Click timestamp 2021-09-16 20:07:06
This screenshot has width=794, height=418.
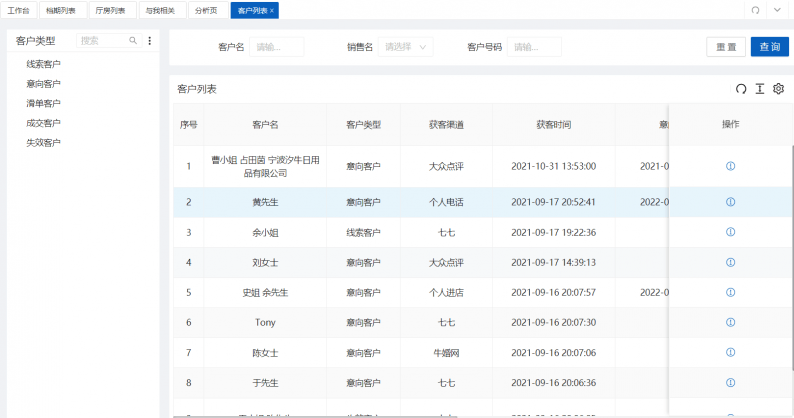point(553,353)
